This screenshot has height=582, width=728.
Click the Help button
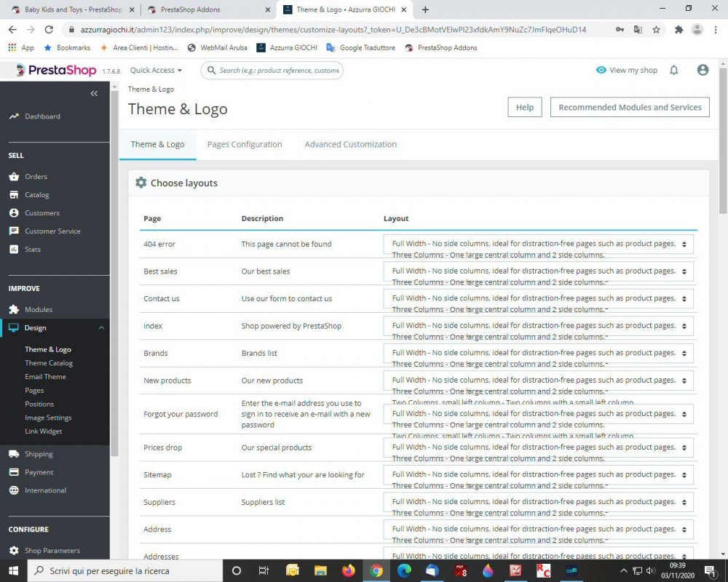tap(524, 107)
